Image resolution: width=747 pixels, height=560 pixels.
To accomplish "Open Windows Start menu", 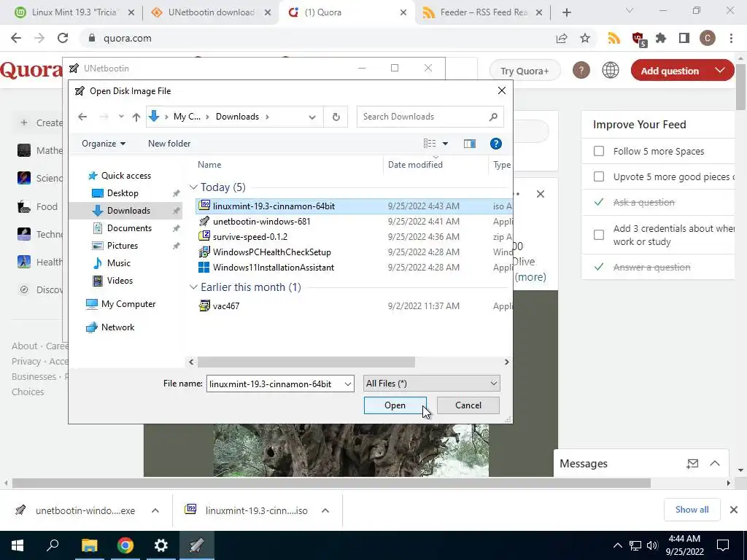I will [18, 545].
